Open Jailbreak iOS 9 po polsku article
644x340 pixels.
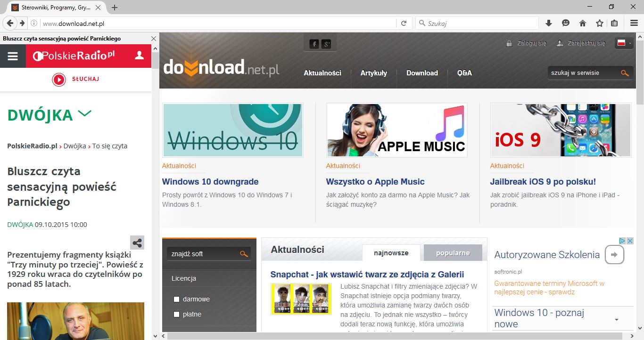coord(543,182)
